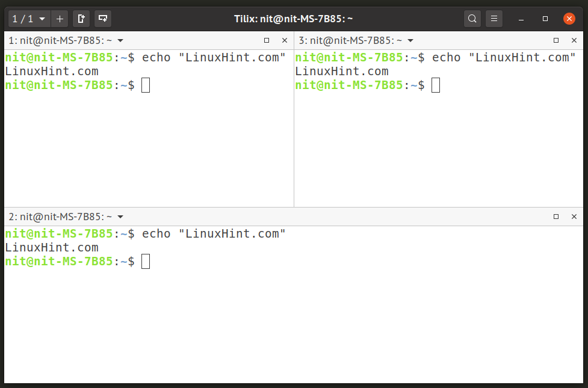Expand terminal 3 title dropdown arrow
This screenshot has height=388, width=588.
tap(410, 40)
